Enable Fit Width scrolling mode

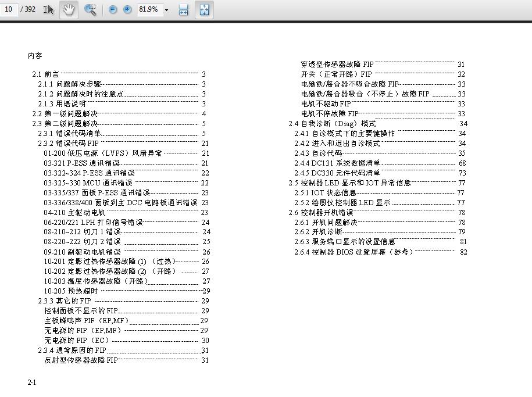pos(183,10)
